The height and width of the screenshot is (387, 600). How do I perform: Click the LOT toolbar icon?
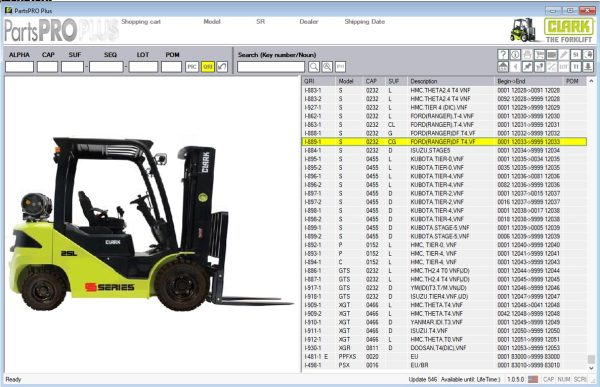(x=564, y=67)
